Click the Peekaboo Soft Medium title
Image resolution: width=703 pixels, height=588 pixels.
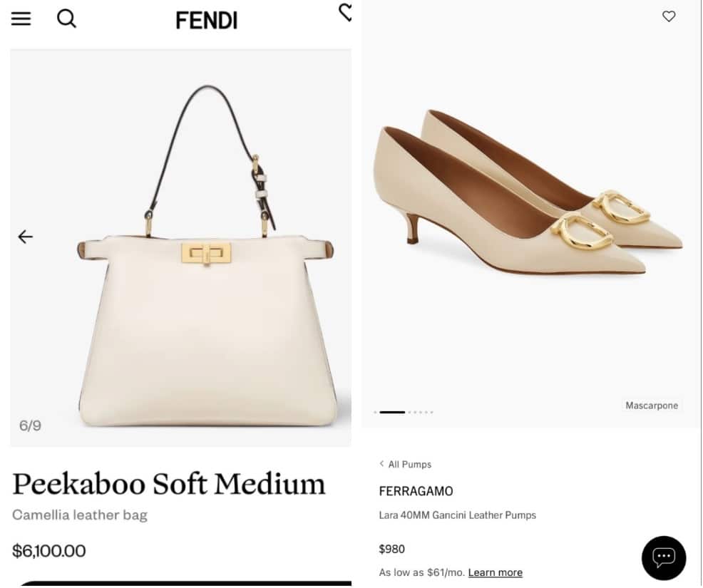169,484
